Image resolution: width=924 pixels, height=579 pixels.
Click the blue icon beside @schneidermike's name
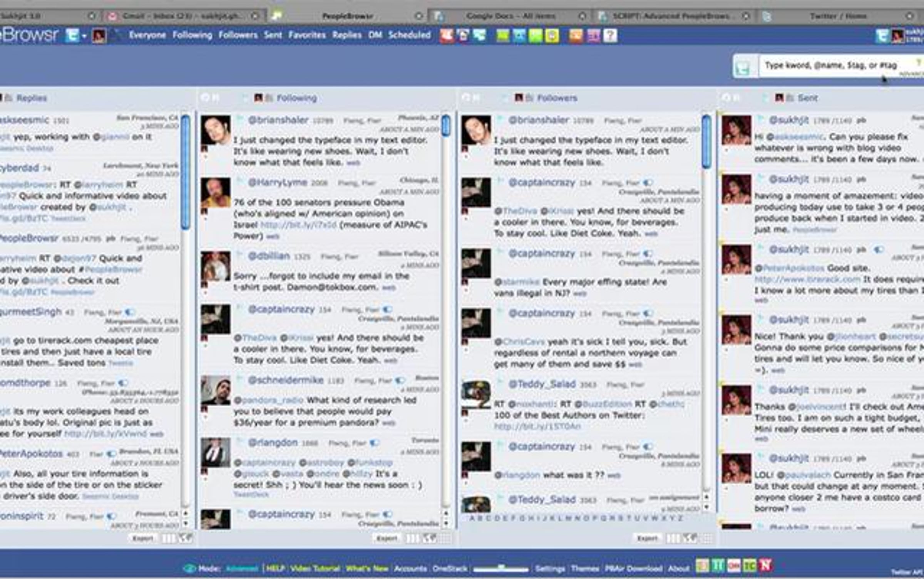pos(400,381)
